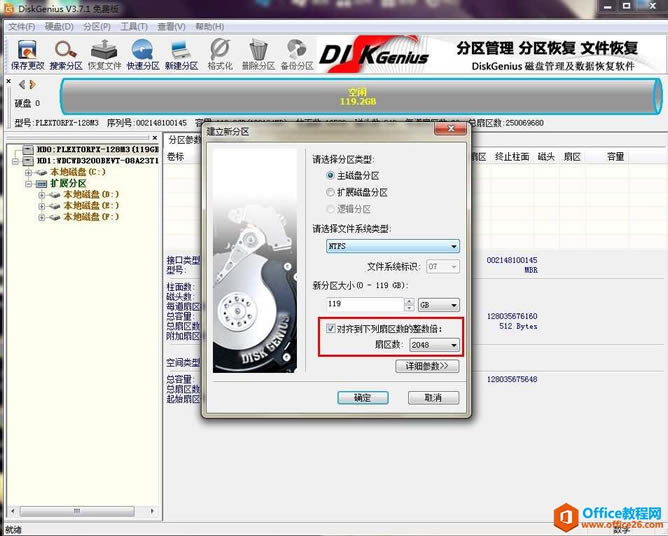Maximize the DiskGenius window
This screenshot has height=536, width=668.
click(x=626, y=6)
